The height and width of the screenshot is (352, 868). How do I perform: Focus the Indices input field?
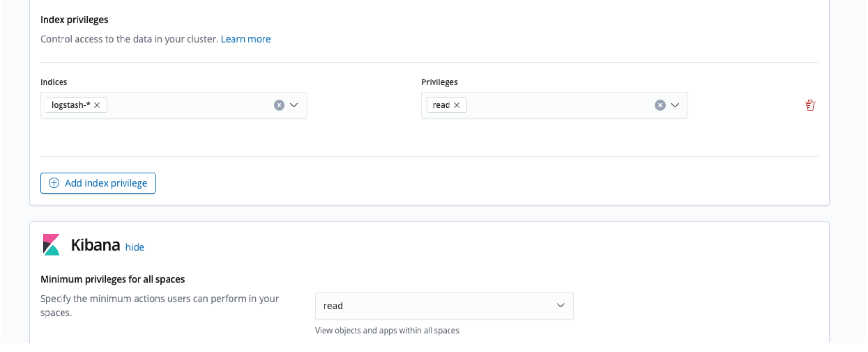[189, 105]
